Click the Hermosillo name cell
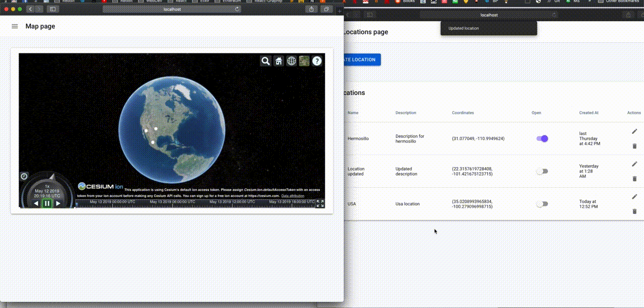 click(358, 138)
